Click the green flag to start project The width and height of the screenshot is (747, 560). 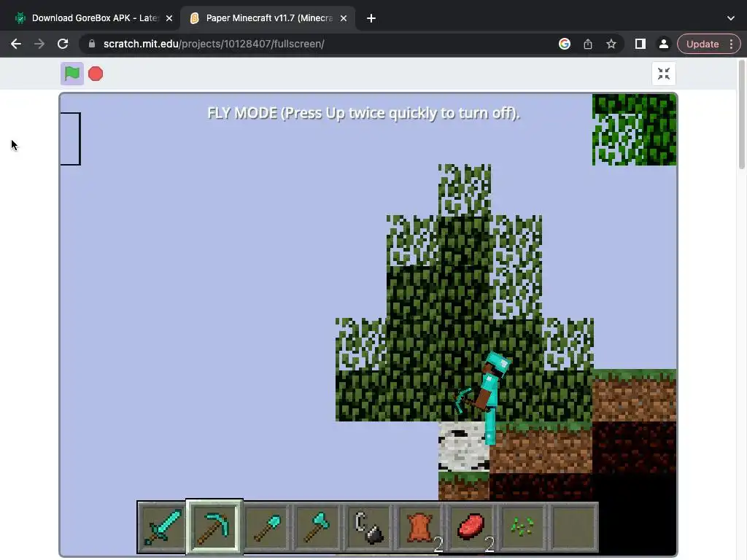pyautogui.click(x=72, y=74)
